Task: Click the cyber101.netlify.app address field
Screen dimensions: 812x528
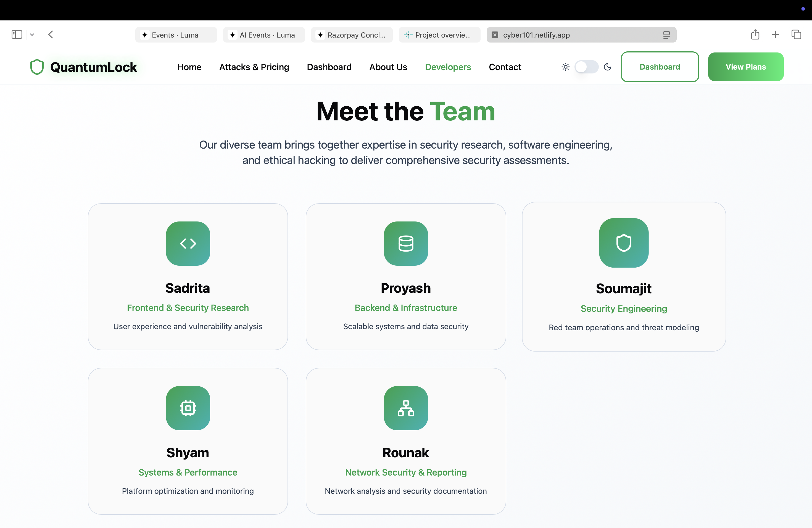Action: (x=581, y=35)
